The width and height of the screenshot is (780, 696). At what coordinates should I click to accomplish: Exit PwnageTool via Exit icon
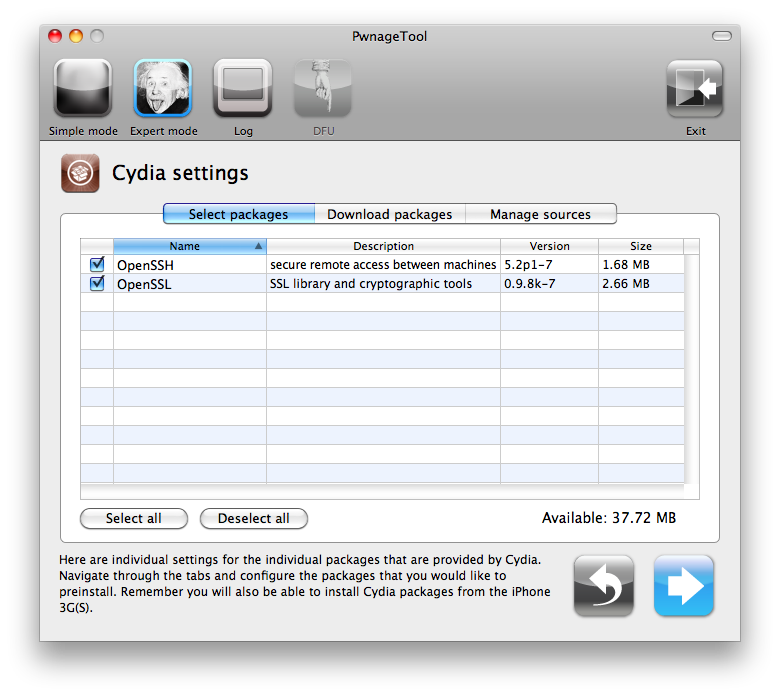[x=694, y=88]
